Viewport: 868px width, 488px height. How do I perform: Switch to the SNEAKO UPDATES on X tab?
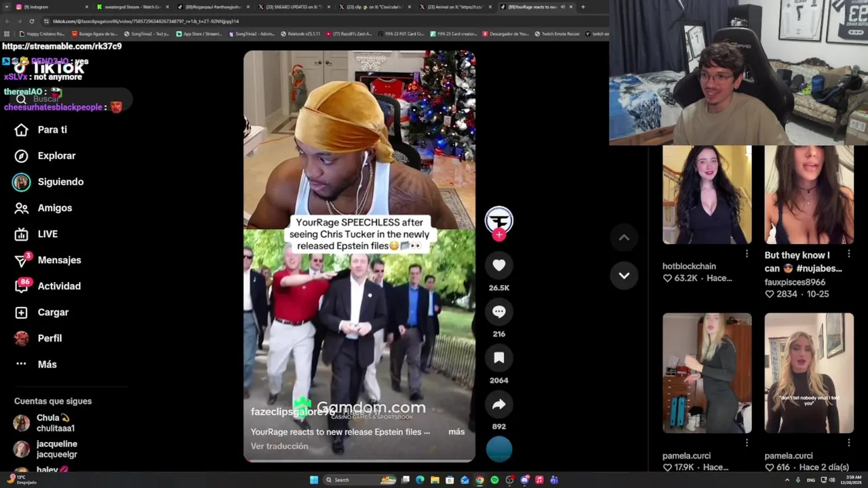pyautogui.click(x=293, y=7)
